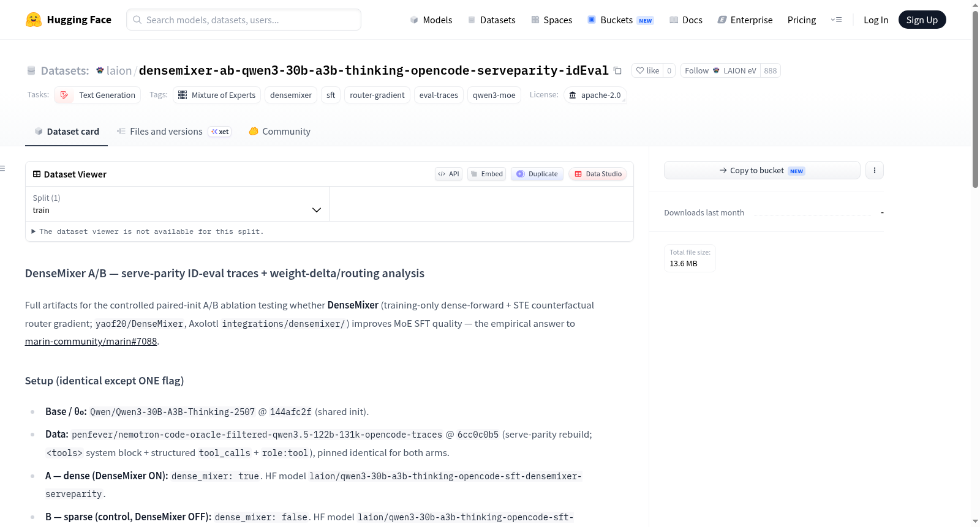Viewport: 980px width, 527px height.
Task: Click the Follow LAION eV button
Action: (720, 70)
